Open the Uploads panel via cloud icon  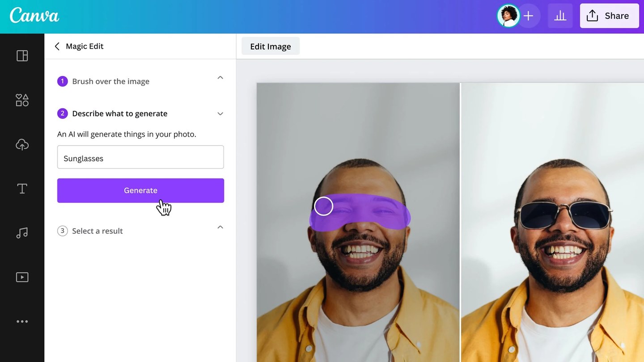(22, 144)
